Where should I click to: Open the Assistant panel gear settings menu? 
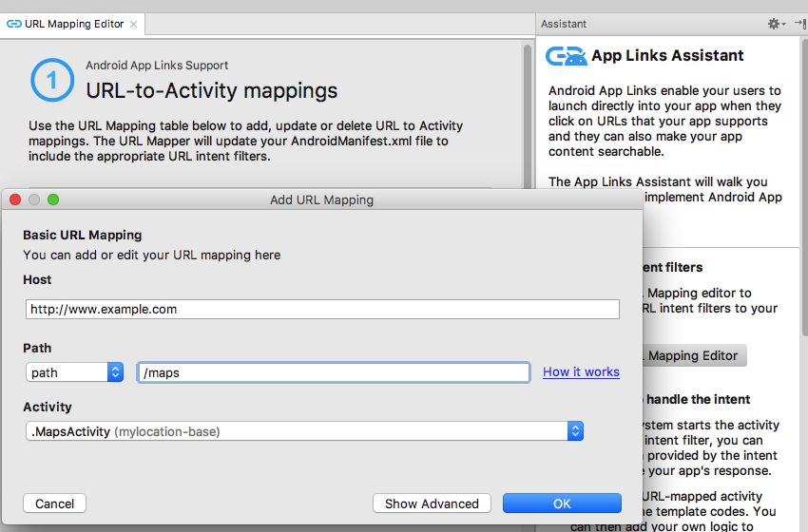coord(776,24)
